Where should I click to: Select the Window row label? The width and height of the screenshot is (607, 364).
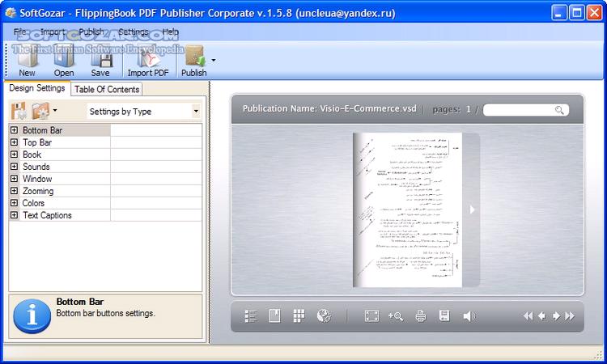point(37,179)
